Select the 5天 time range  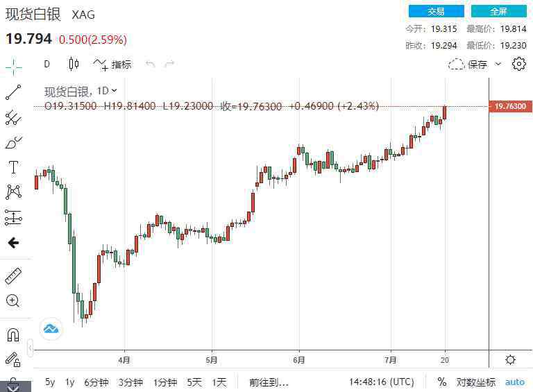pyautogui.click(x=194, y=382)
